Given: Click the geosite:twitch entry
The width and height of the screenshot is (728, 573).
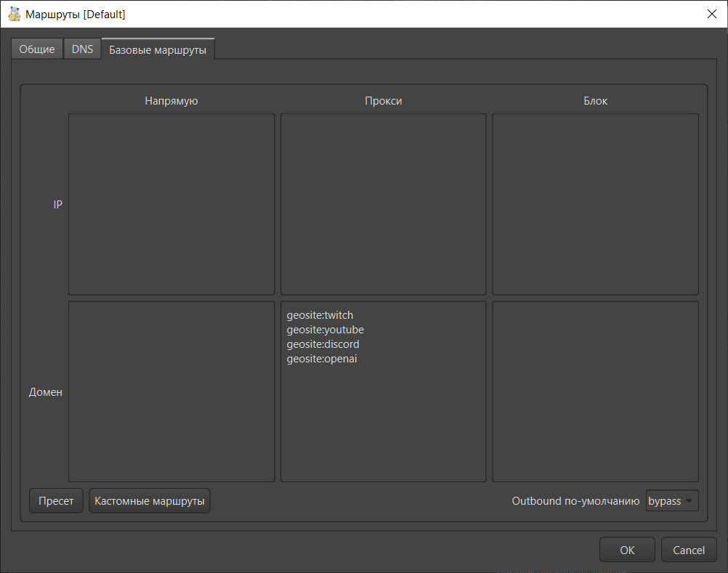Looking at the screenshot, I should (320, 315).
